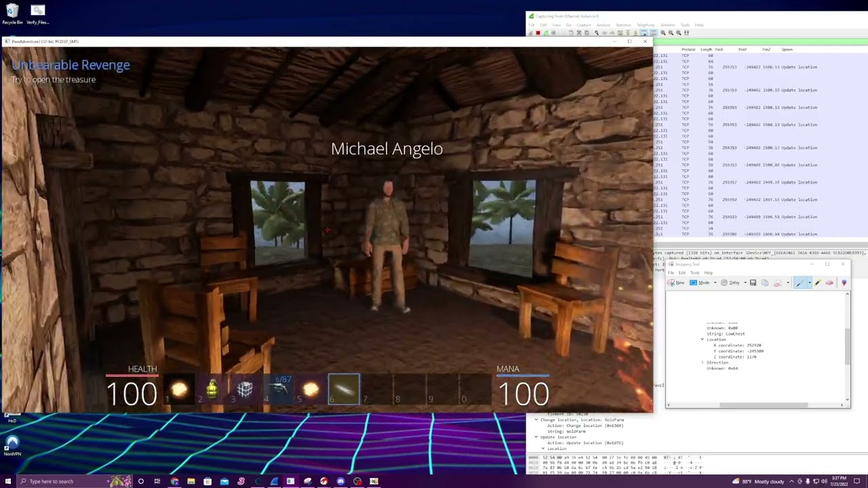The image size is (868, 488).
Task: Open the Mode dropdown arrow in Snipping Tool
Action: pyautogui.click(x=715, y=283)
